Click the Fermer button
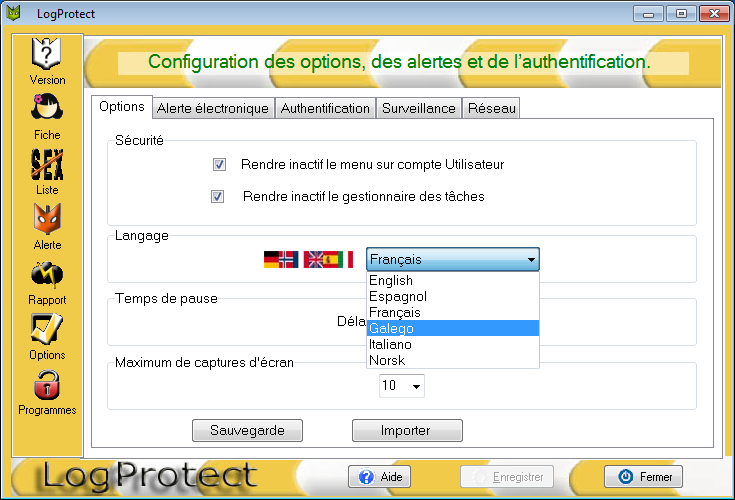The height and width of the screenshot is (500, 735). pyautogui.click(x=643, y=477)
